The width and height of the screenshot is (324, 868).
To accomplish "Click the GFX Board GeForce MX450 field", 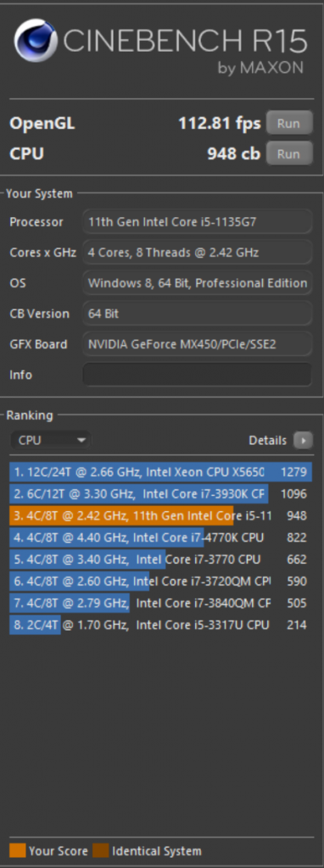I will (197, 344).
